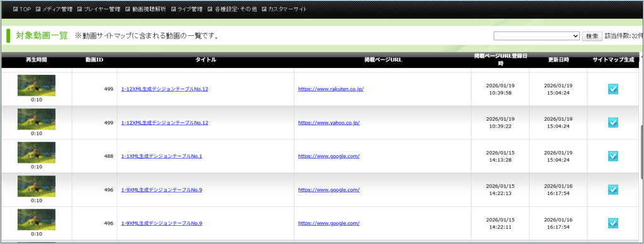Open the ライブ管理 menu

[186, 9]
